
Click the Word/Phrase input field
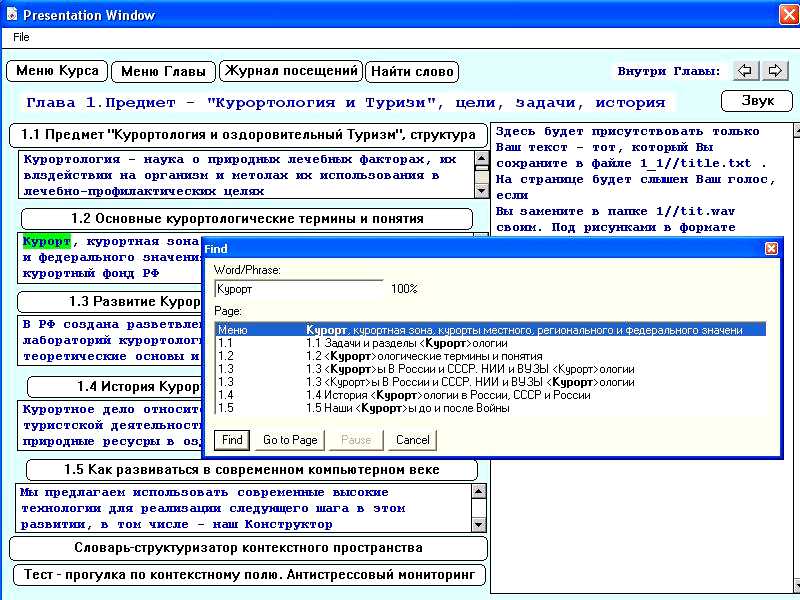(x=298, y=289)
